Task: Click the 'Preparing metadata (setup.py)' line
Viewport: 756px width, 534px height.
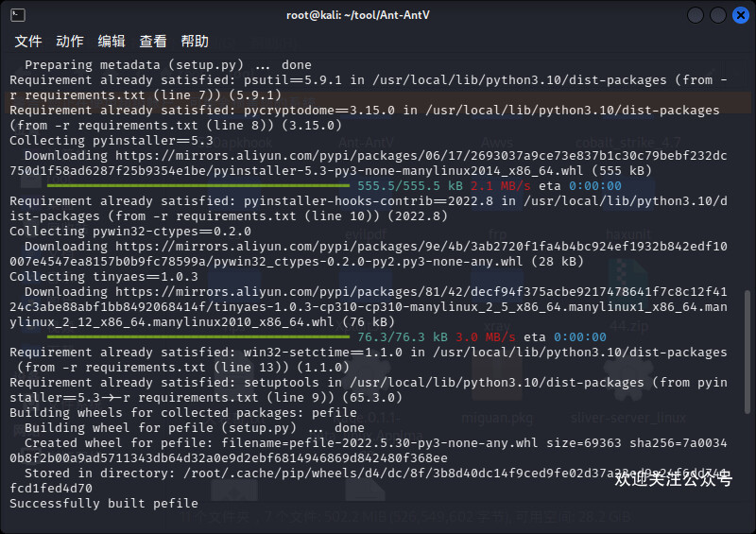Action: [x=168, y=64]
